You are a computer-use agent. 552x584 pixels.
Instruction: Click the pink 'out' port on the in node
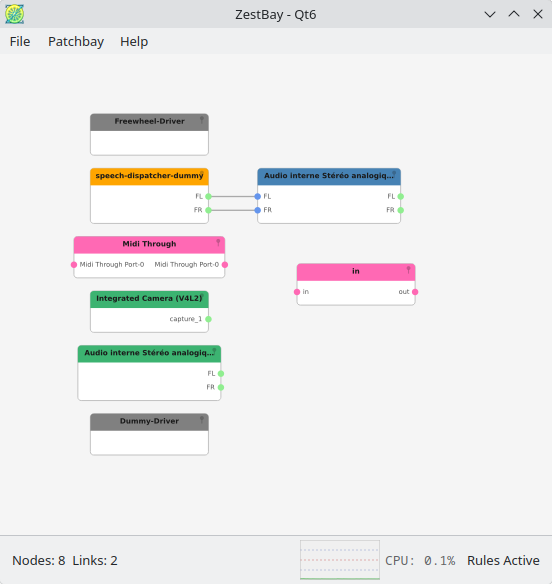[x=415, y=292]
